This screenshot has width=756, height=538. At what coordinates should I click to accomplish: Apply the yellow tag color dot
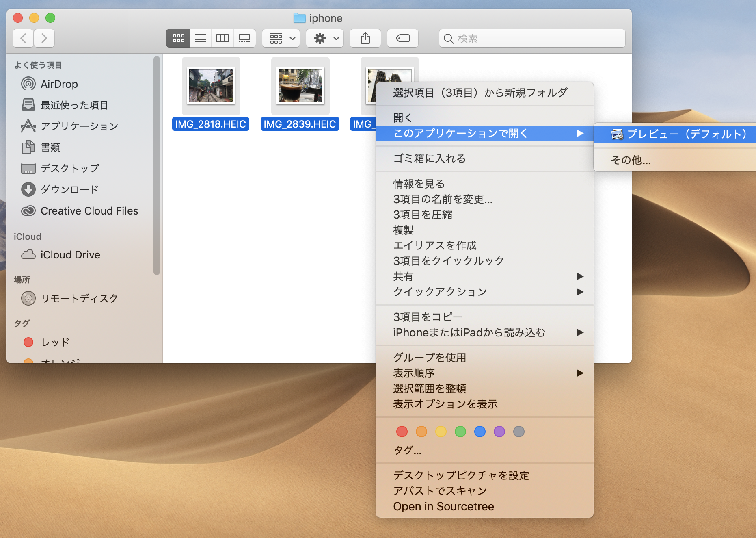441,432
